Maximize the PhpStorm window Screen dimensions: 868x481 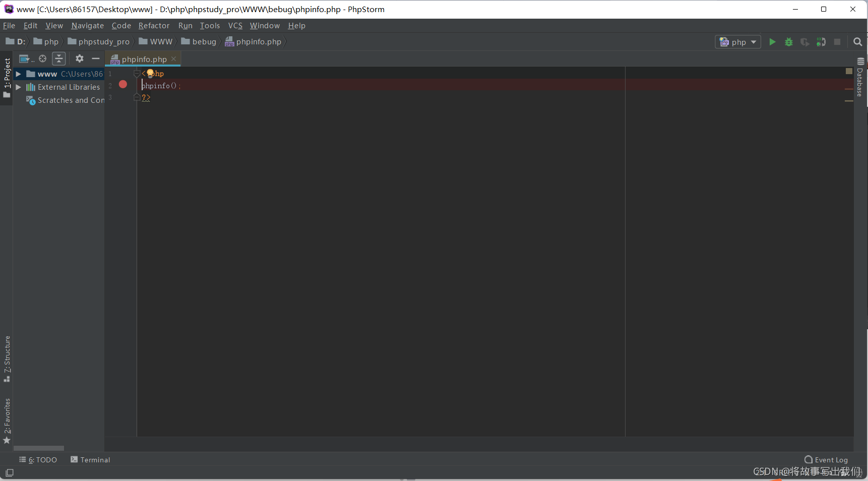[x=824, y=9]
